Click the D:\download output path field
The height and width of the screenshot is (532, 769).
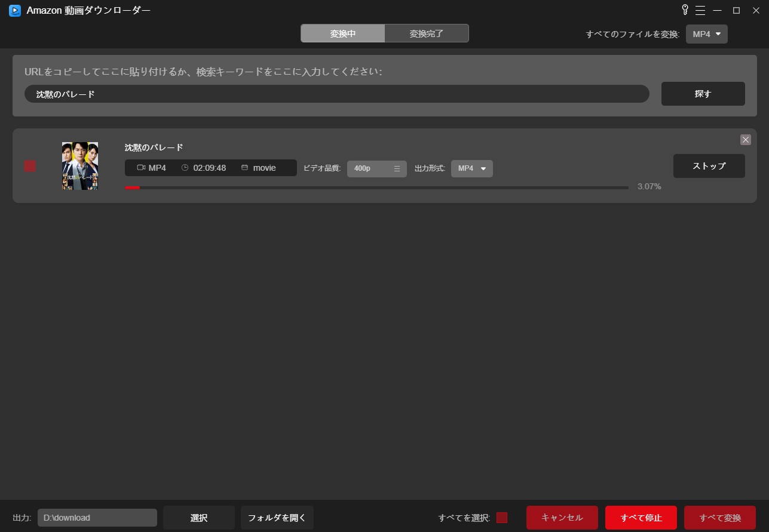tap(97, 518)
